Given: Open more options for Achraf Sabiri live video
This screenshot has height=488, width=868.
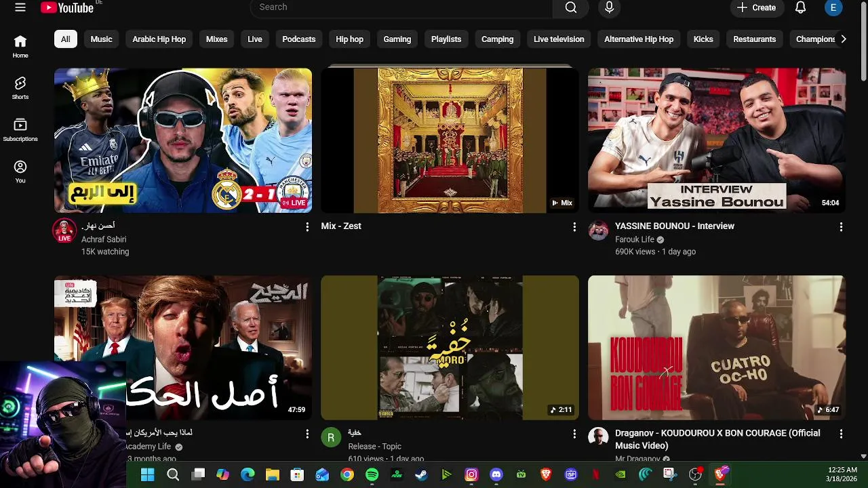Looking at the screenshot, I should [307, 226].
